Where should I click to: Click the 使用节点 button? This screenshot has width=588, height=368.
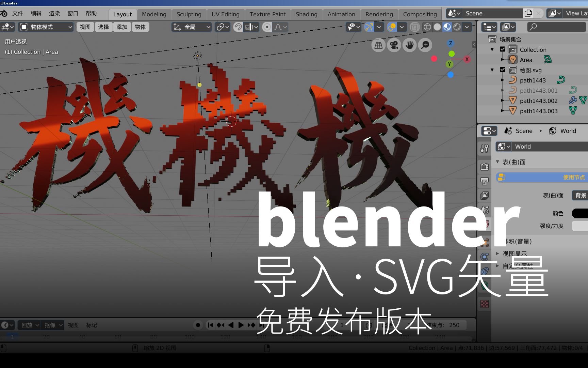point(544,177)
